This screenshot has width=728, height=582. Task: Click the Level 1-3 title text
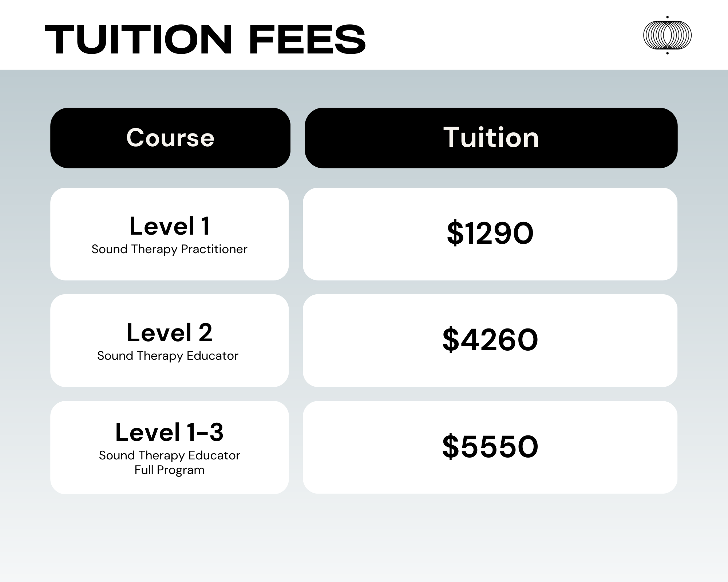coord(169,432)
